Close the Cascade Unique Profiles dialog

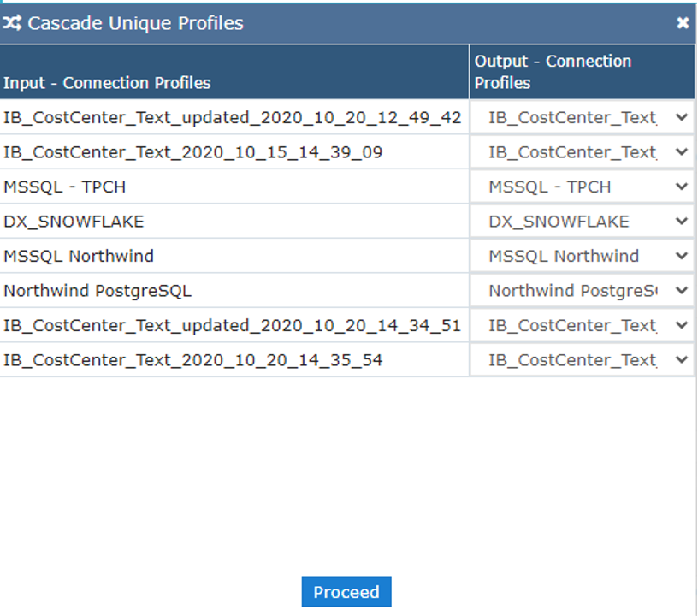click(683, 23)
